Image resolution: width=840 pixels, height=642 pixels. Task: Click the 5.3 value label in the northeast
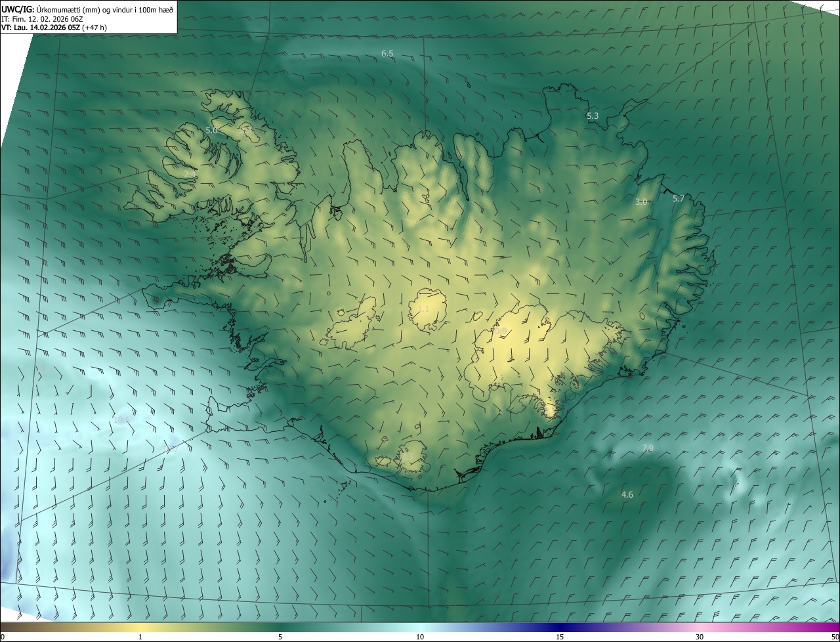pos(593,116)
